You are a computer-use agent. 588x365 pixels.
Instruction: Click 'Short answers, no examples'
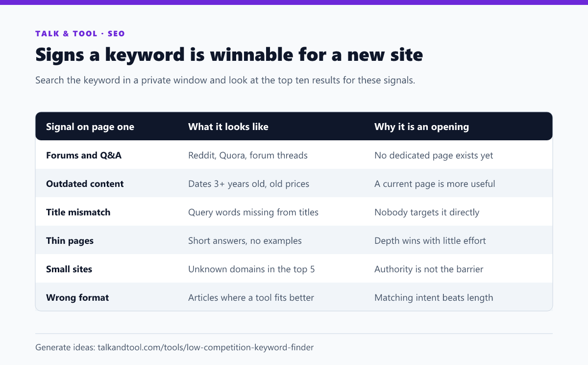tap(245, 240)
